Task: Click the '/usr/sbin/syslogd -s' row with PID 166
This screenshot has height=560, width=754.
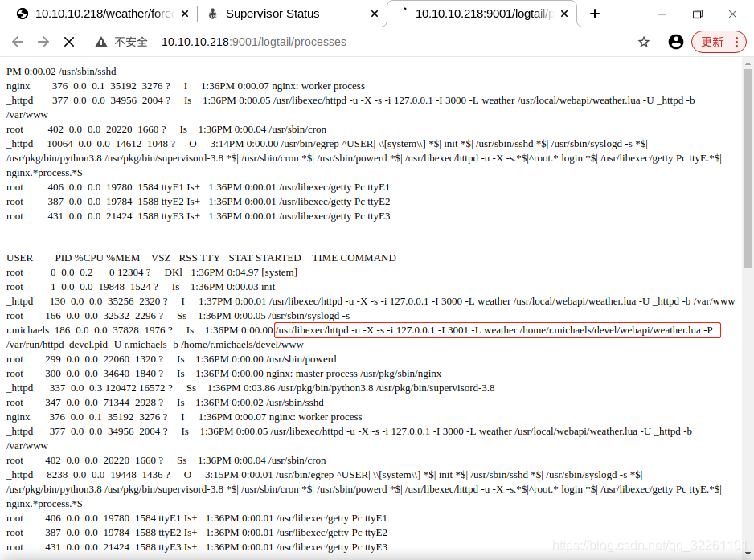Action: pos(178,316)
